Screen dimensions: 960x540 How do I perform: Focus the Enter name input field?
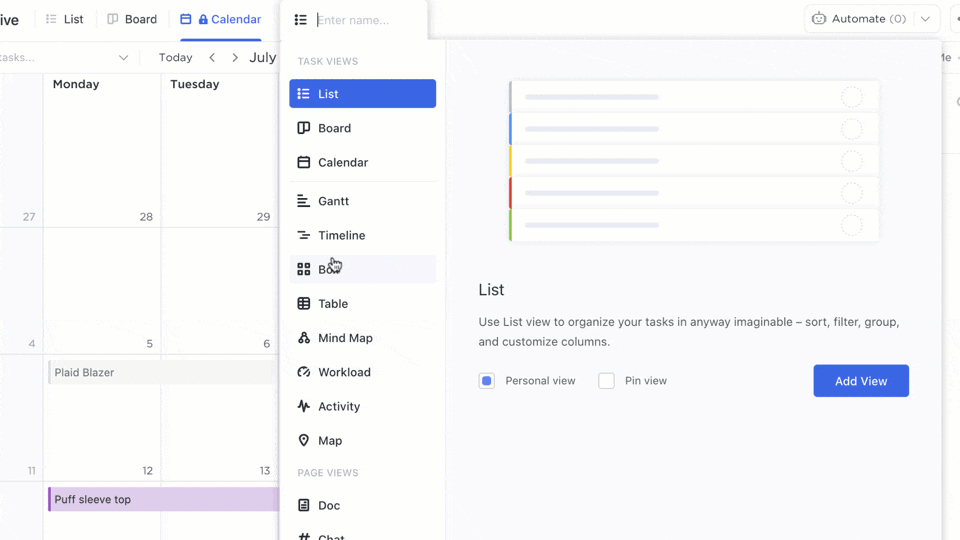pyautogui.click(x=365, y=20)
